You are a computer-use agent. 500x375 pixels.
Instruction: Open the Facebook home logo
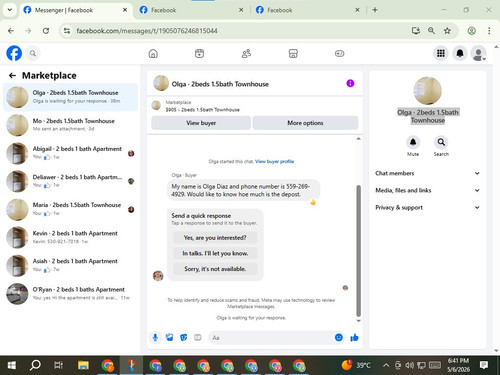(14, 53)
